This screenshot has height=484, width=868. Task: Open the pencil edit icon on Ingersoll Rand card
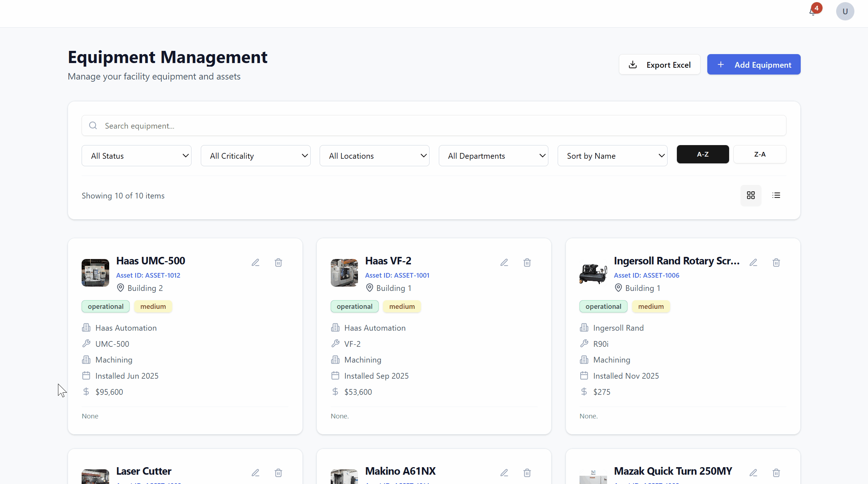pos(753,262)
